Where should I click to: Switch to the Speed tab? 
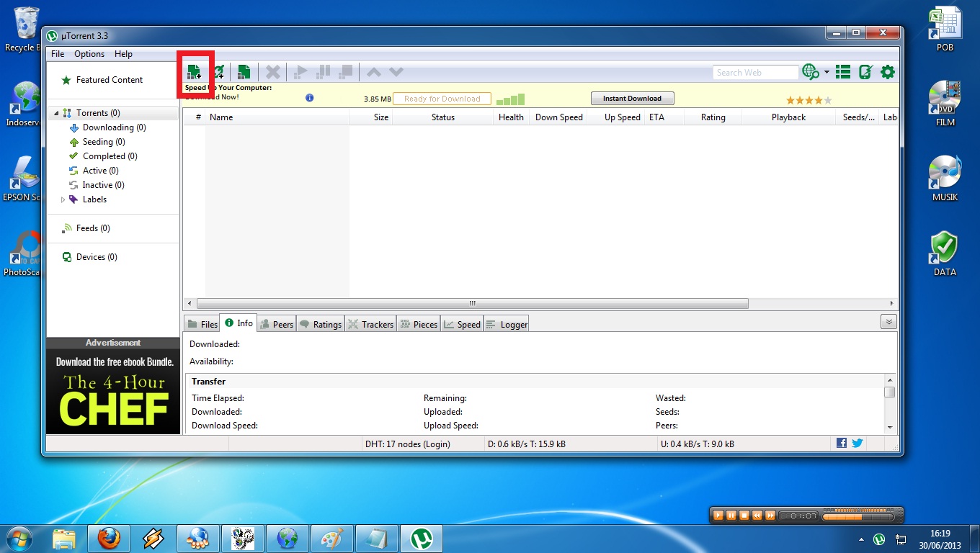tap(462, 324)
